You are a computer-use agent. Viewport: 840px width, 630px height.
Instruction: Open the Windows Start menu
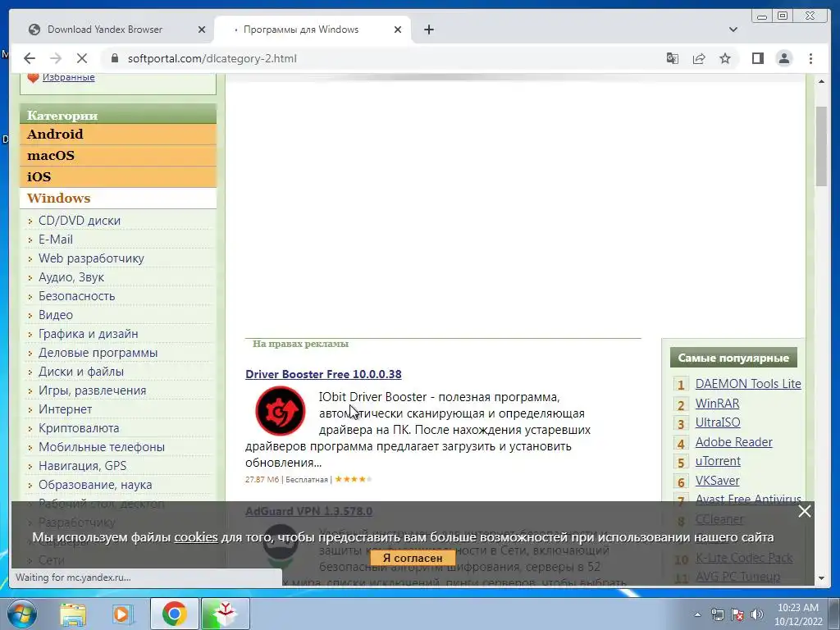coord(21,614)
